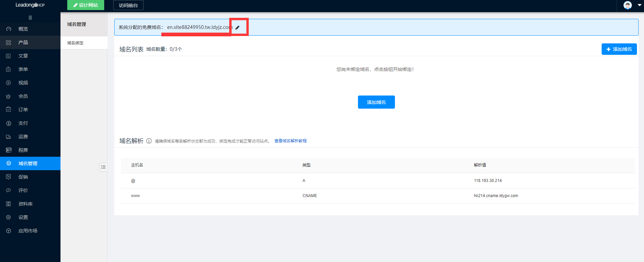Open the 视频 video section
This screenshot has width=644, height=262.
23,83
